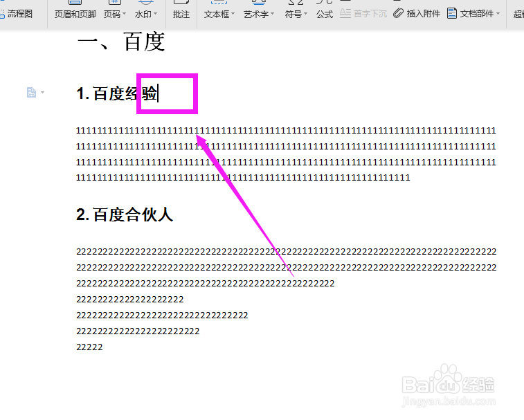Click the 文本框 text box button
Image resolution: width=524 pixels, height=420 pixels.
tap(217, 14)
